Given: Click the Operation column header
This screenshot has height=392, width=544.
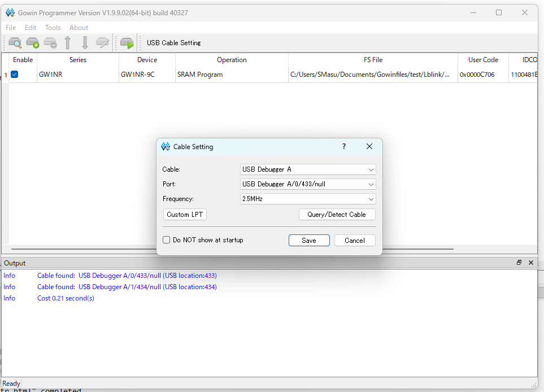Looking at the screenshot, I should pyautogui.click(x=232, y=60).
